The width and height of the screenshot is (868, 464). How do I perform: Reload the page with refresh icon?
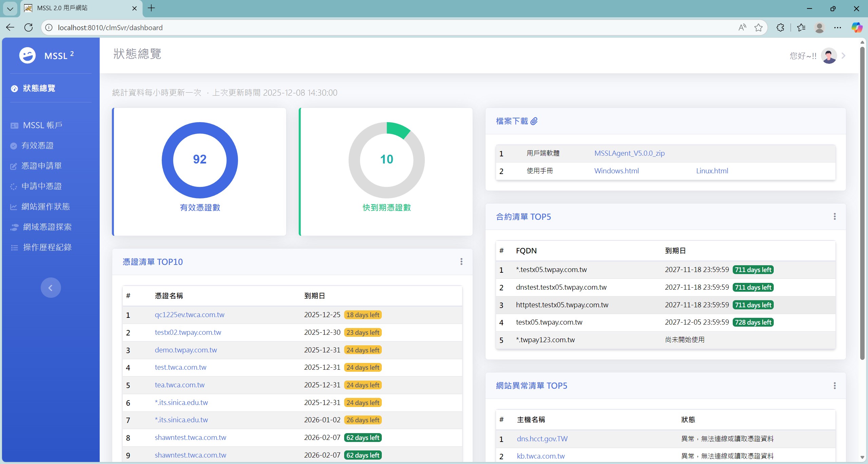[28, 27]
